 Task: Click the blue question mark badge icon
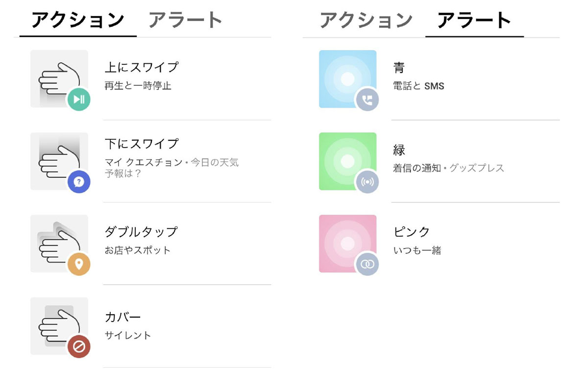tap(79, 182)
